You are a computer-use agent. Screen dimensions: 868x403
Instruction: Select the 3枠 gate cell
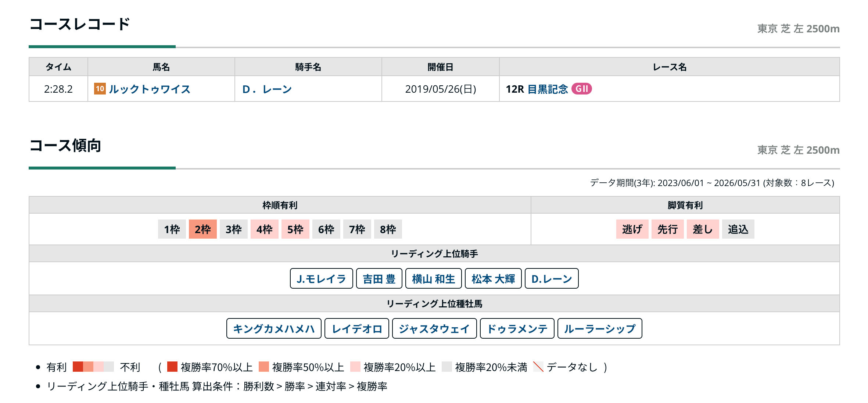click(x=234, y=229)
